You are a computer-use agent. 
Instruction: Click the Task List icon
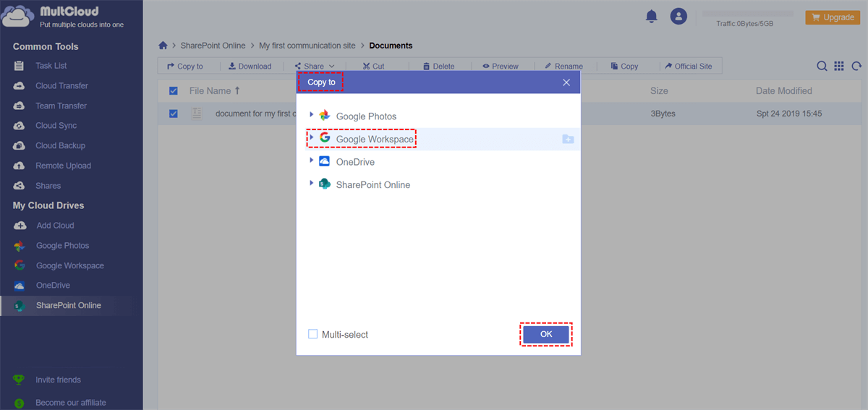[20, 66]
